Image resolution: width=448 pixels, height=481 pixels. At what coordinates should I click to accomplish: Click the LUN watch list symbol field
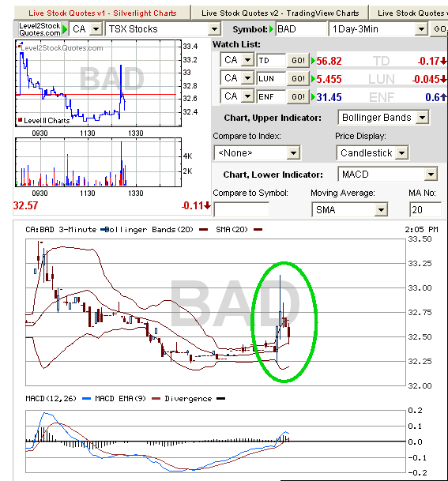[x=271, y=78]
